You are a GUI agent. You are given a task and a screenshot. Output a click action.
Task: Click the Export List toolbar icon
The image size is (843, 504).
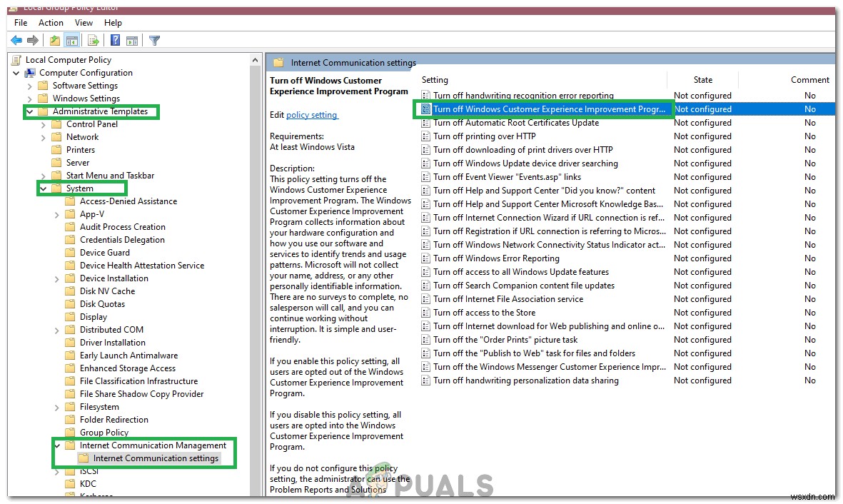pyautogui.click(x=94, y=41)
